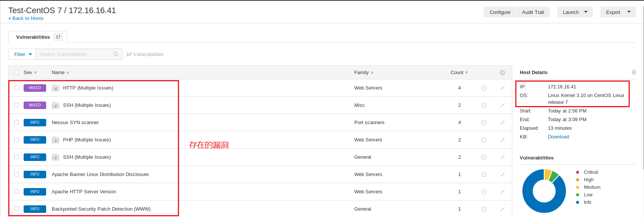Sort table by Name column
This screenshot has width=644, height=217.
(x=60, y=73)
